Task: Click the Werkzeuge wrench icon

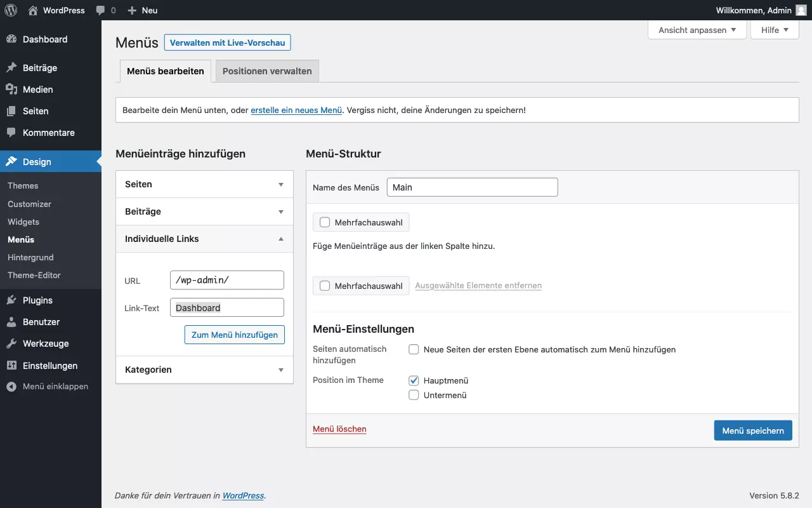Action: click(11, 344)
